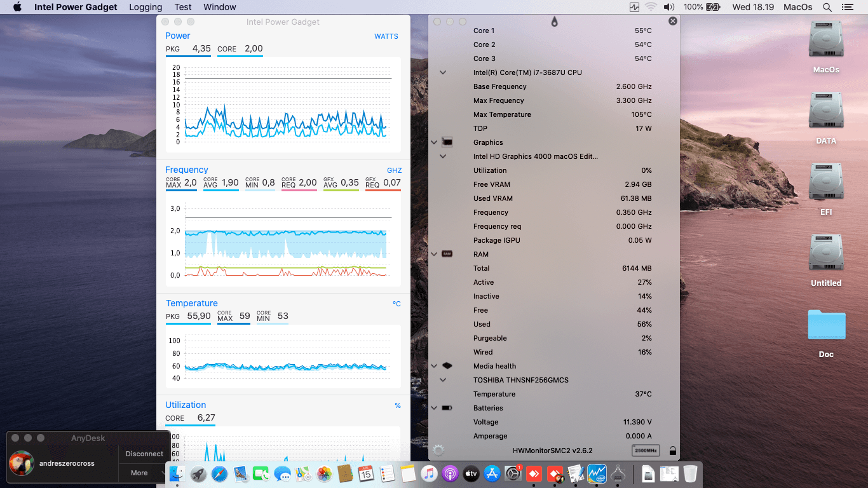Open Apple TV from the Dock
This screenshot has height=488, width=868.
point(471,473)
